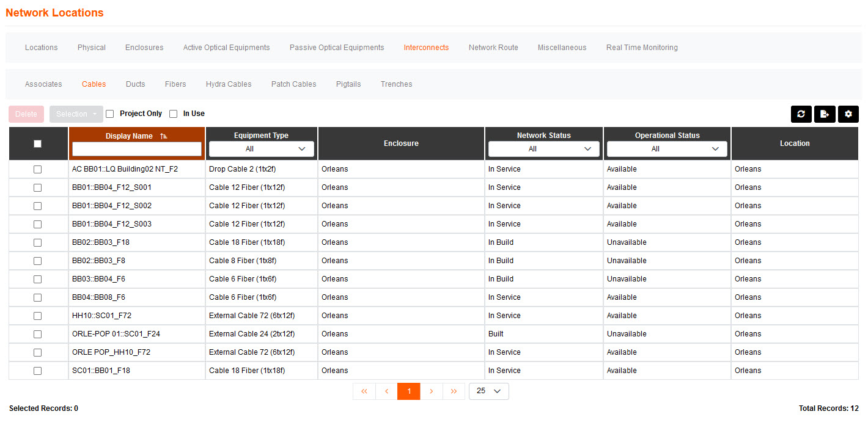Select the Associates sub-tab

[43, 84]
